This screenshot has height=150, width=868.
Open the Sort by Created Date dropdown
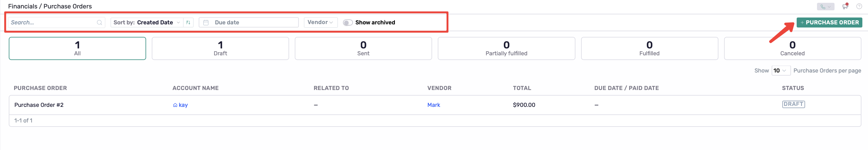147,22
